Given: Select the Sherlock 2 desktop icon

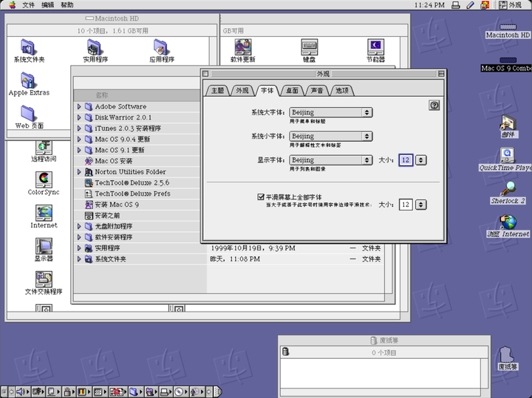Looking at the screenshot, I should (x=508, y=189).
